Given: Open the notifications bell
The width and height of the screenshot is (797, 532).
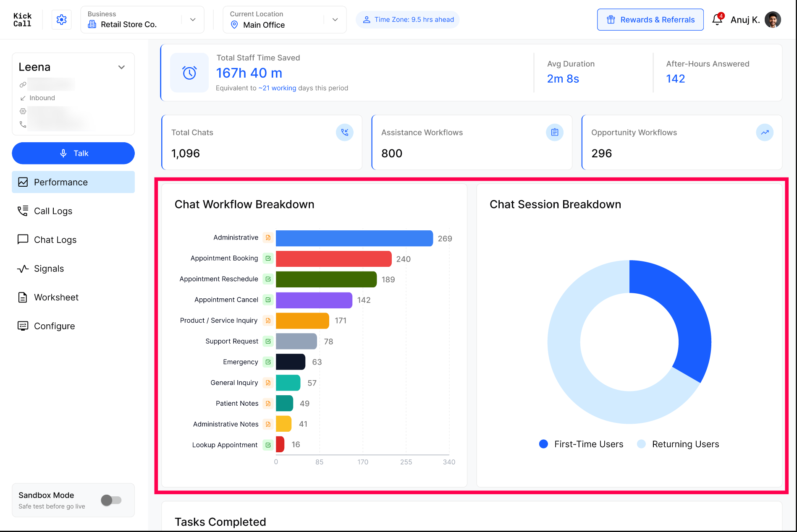Looking at the screenshot, I should pos(717,20).
